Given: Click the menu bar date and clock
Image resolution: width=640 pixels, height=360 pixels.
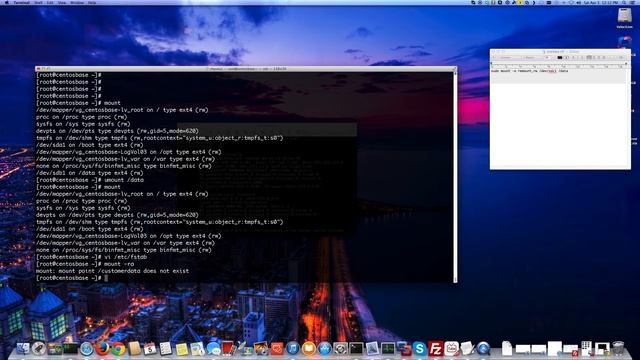Looking at the screenshot, I should click(601, 2).
